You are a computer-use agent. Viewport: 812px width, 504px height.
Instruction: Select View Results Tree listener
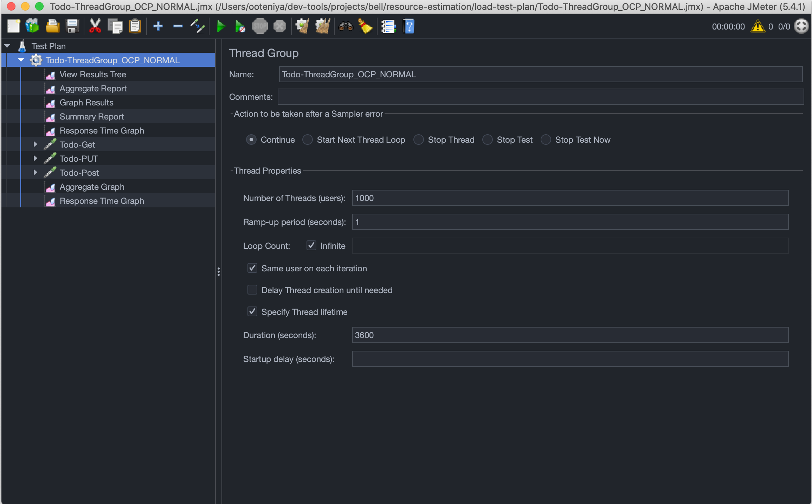click(92, 74)
